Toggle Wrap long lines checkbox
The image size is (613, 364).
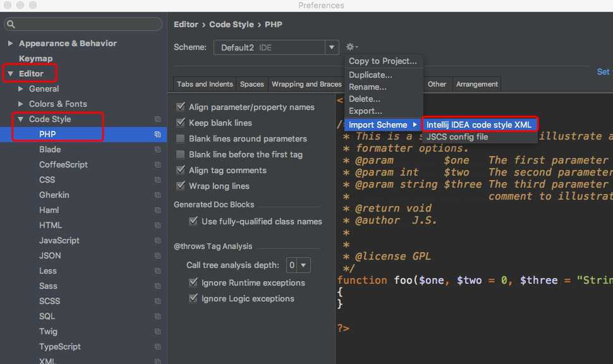[181, 186]
